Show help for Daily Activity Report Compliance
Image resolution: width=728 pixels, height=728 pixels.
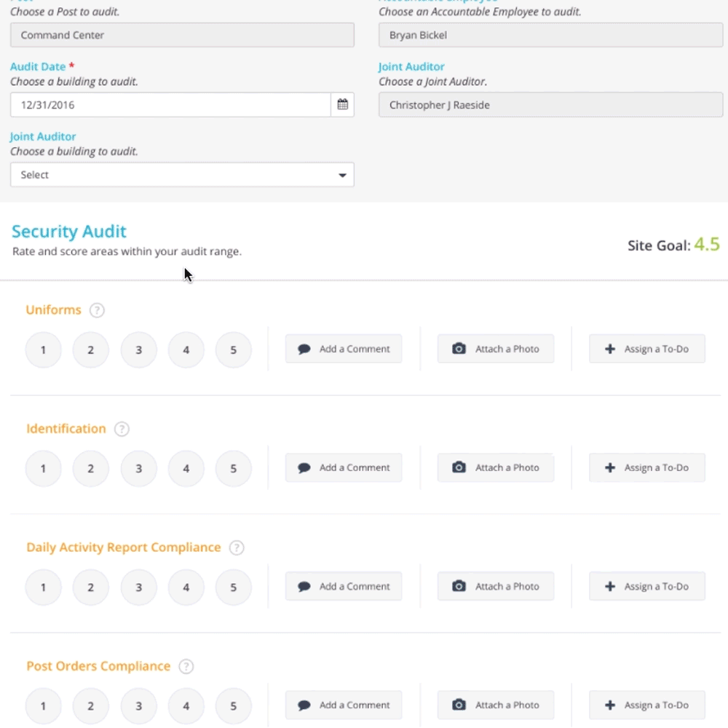coord(237,548)
